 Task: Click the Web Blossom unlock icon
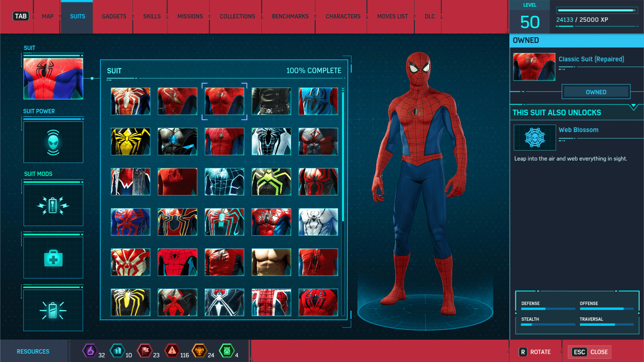[534, 137]
